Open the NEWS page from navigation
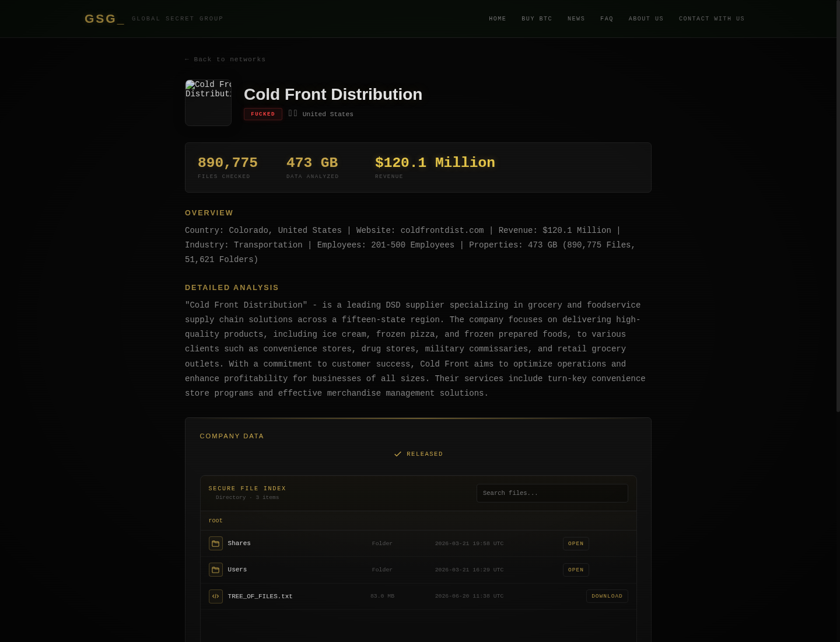The height and width of the screenshot is (642, 840). pos(576,19)
